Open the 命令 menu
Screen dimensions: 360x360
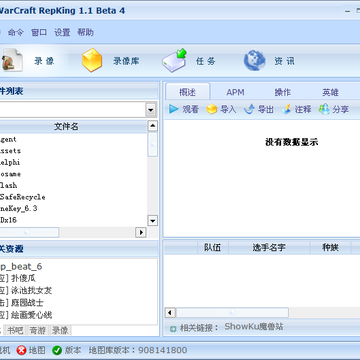16,32
